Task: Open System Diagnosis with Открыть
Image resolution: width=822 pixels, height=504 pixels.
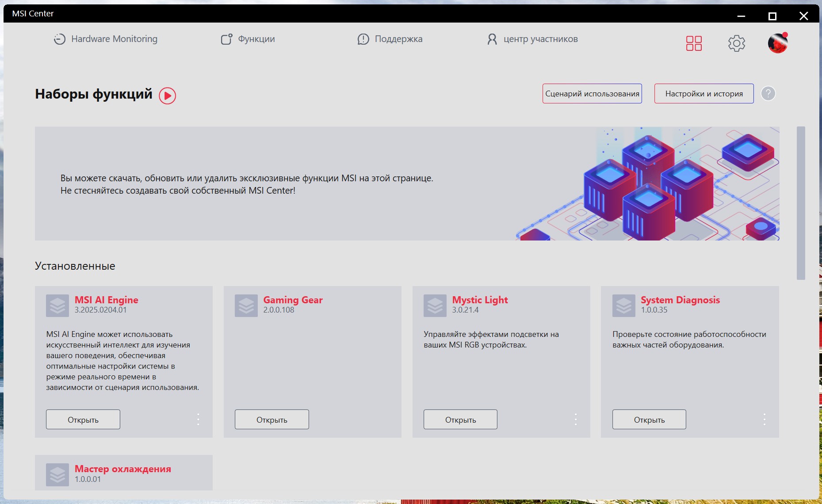Action: [649, 419]
